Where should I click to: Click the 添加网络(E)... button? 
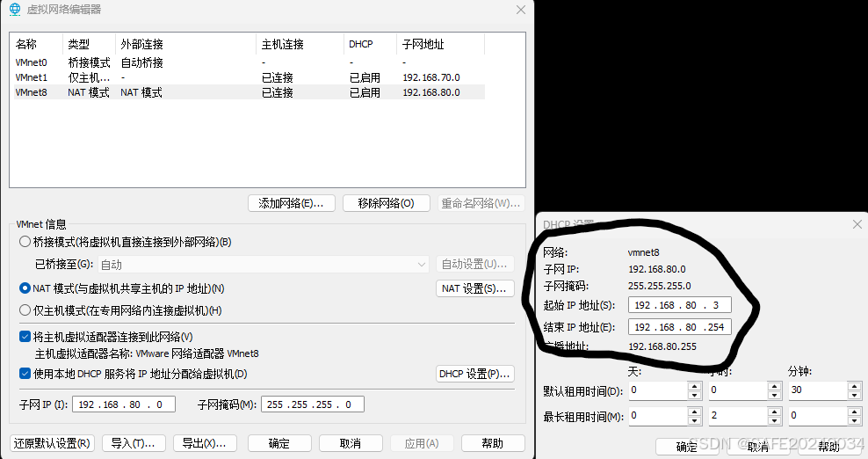292,203
